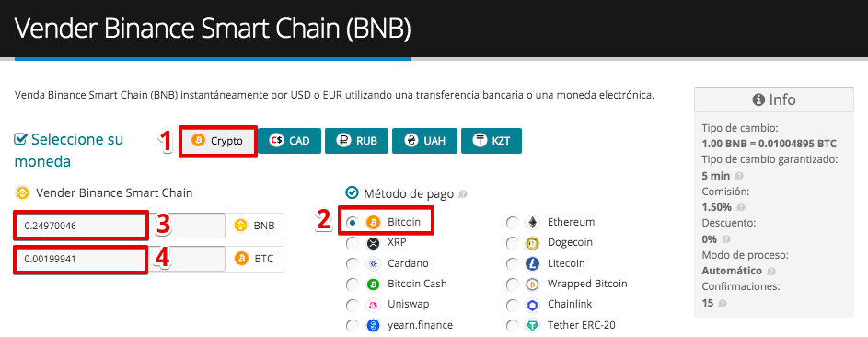Click the Ethereum coin icon
868x337 pixels.
[532, 223]
